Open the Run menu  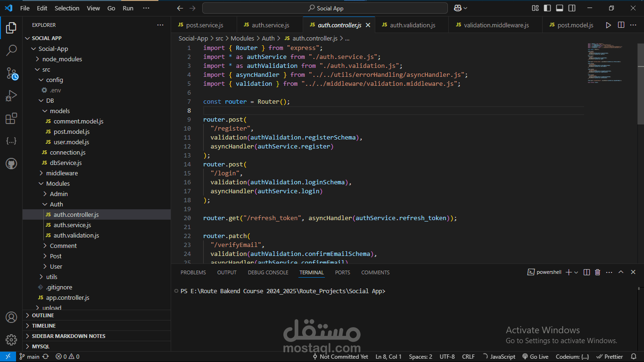[128, 8]
